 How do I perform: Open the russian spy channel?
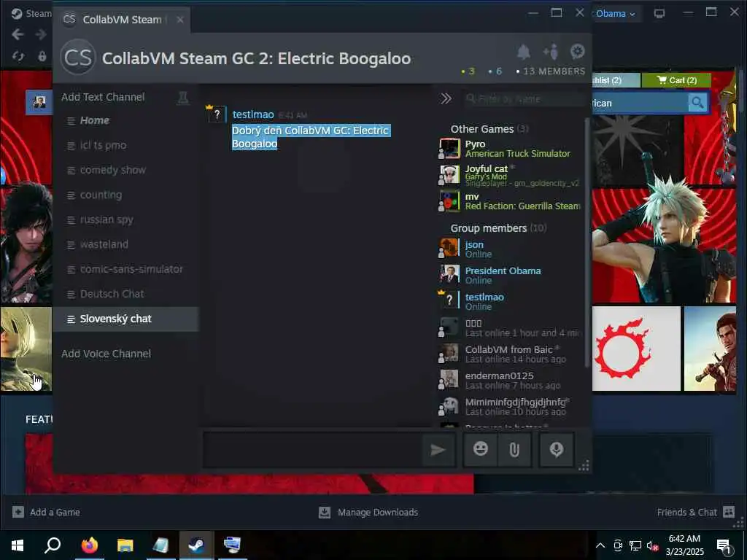pos(125,219)
